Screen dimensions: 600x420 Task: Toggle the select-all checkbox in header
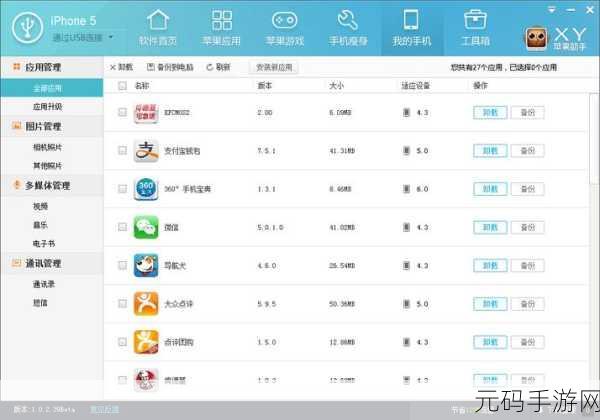[x=122, y=86]
